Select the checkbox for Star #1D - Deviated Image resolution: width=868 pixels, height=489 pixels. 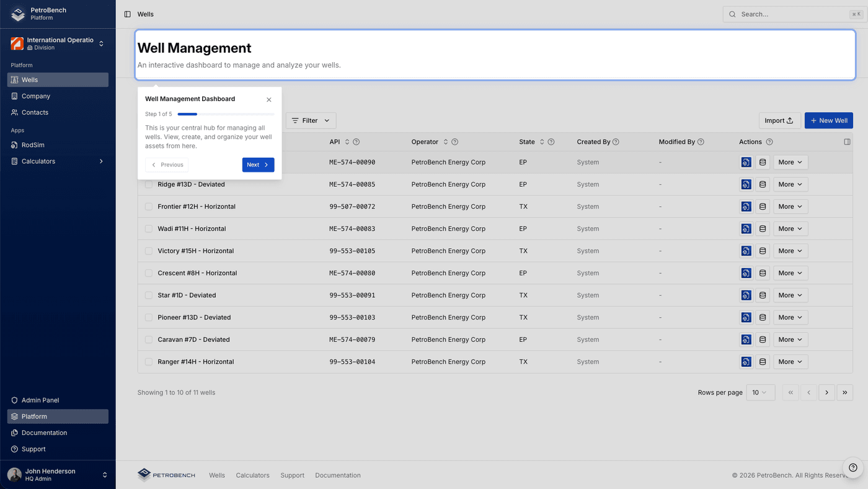[x=148, y=295]
